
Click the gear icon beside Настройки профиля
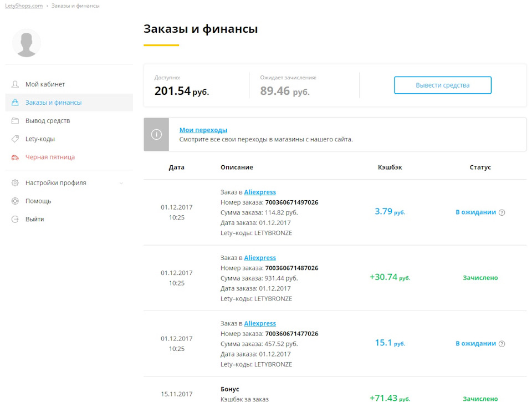[15, 182]
